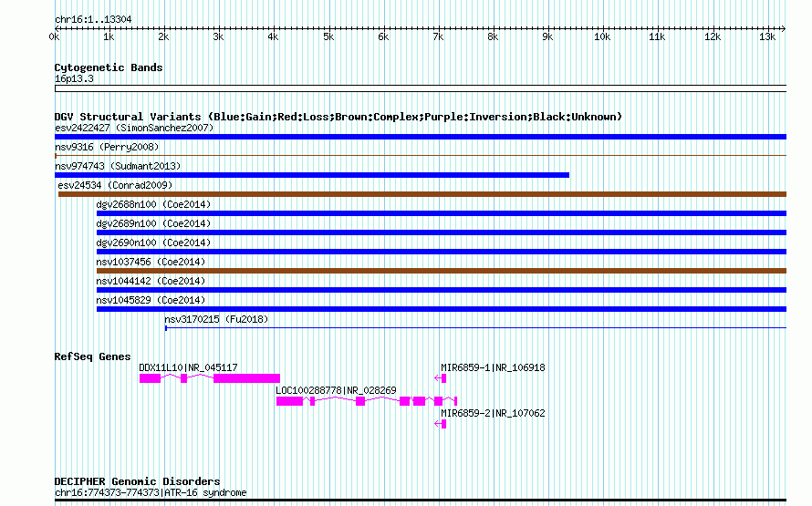Click the Cytogenetic Bands track title
812x506 pixels.
109,67
